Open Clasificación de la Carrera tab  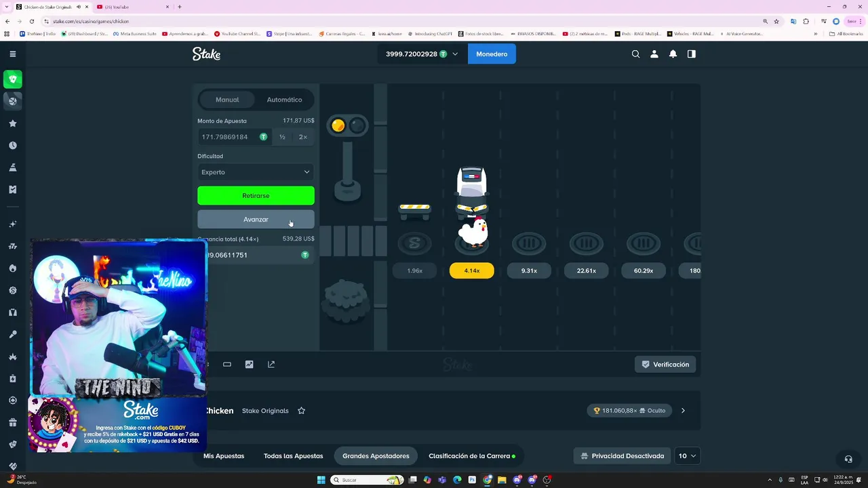point(472,456)
